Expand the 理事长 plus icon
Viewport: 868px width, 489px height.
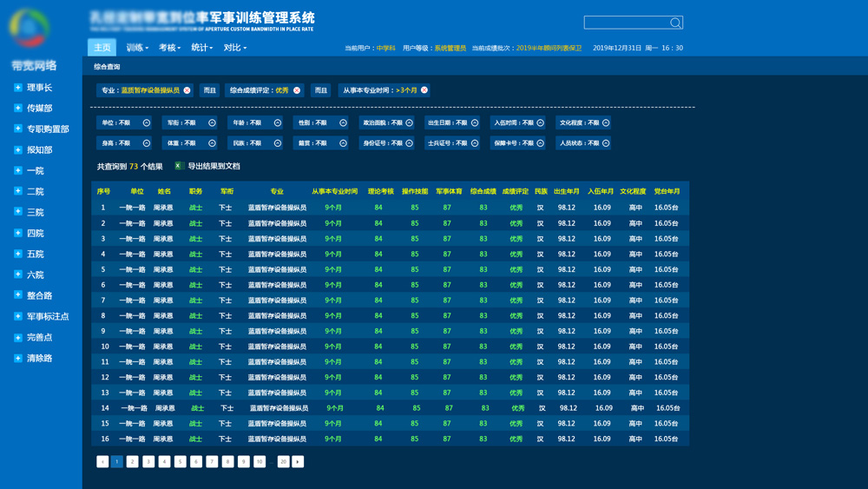tap(17, 88)
